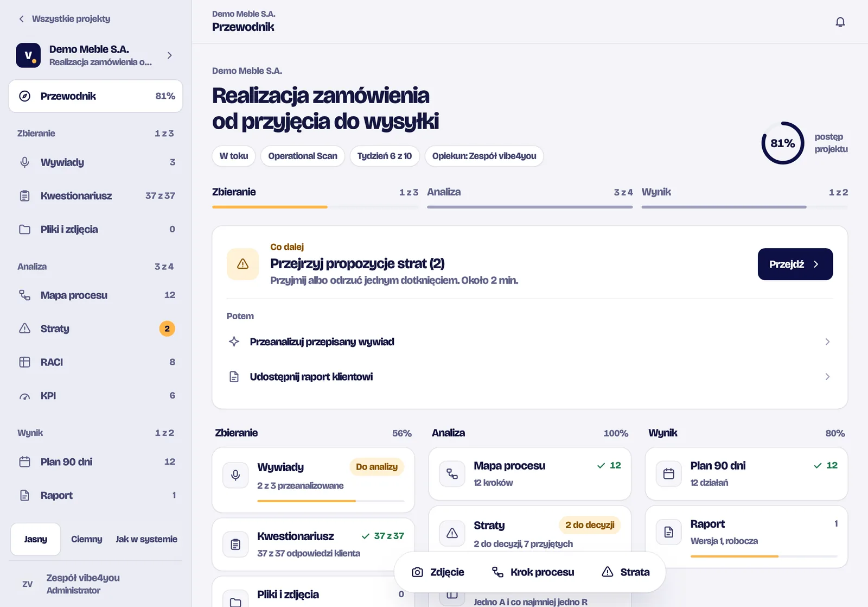
Task: Click the Operational Scan tag
Action: pos(303,156)
